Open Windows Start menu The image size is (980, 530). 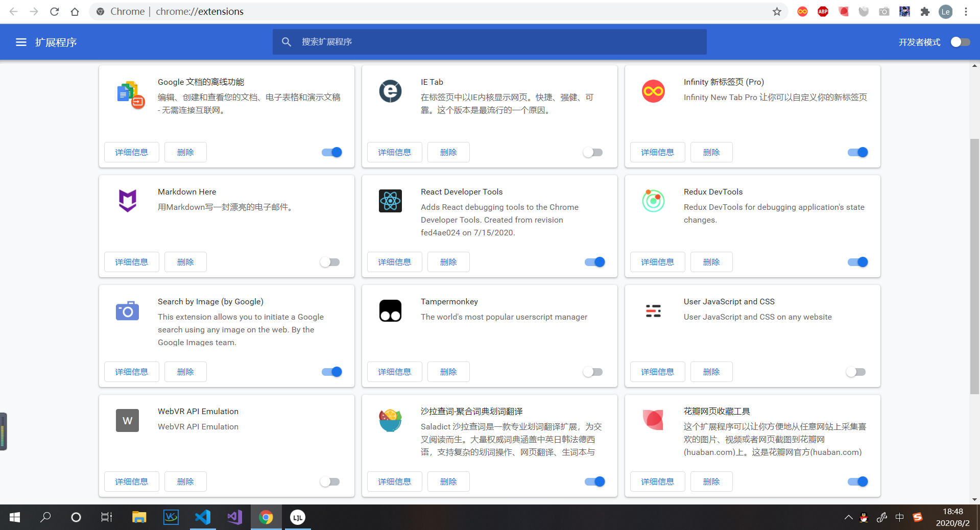[x=15, y=517]
